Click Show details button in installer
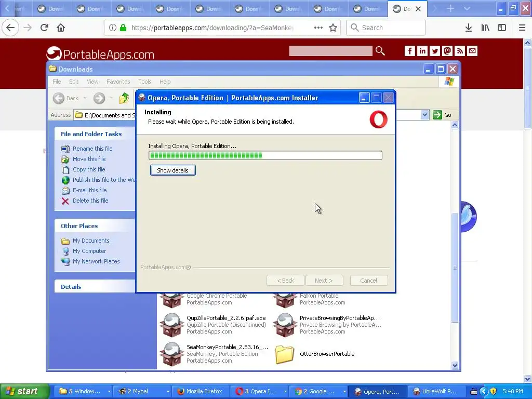 [x=172, y=170]
